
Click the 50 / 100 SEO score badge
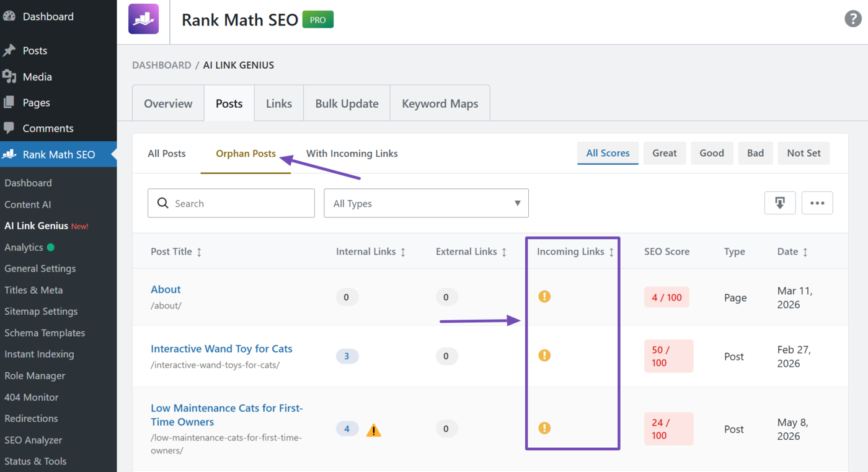coord(669,356)
